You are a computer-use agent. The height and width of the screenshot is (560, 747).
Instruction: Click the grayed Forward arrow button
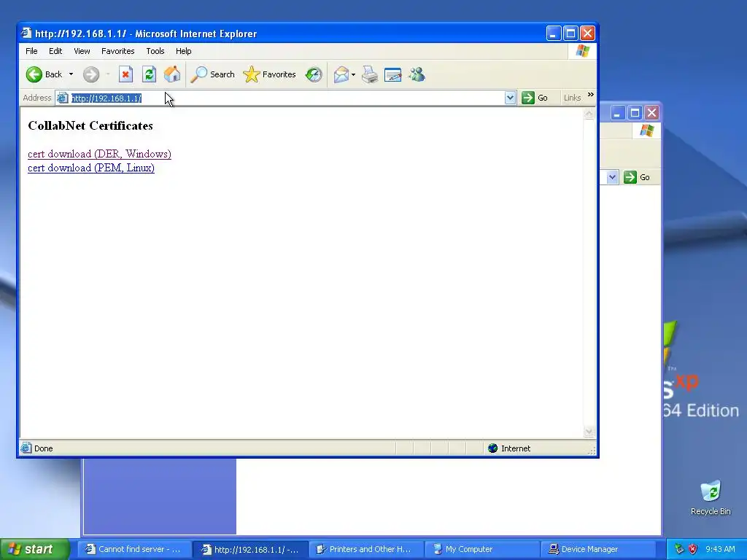point(91,74)
